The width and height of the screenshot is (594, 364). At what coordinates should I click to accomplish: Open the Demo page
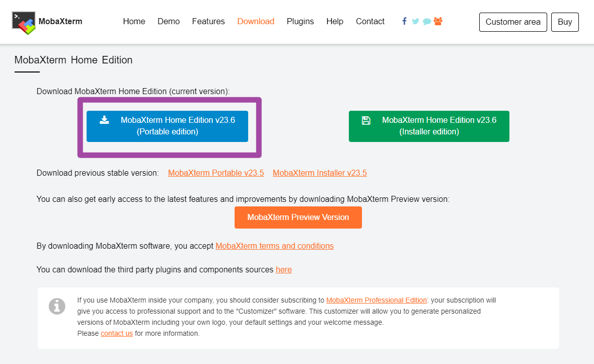(169, 22)
